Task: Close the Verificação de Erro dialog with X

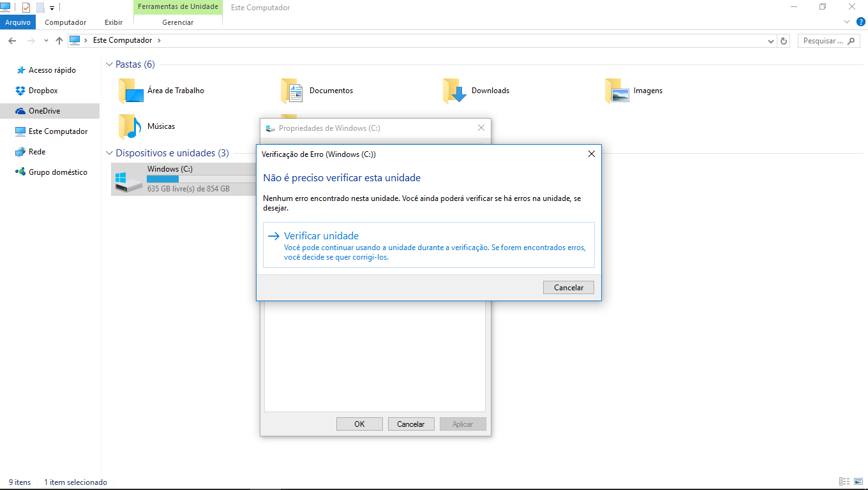Action: tap(592, 154)
